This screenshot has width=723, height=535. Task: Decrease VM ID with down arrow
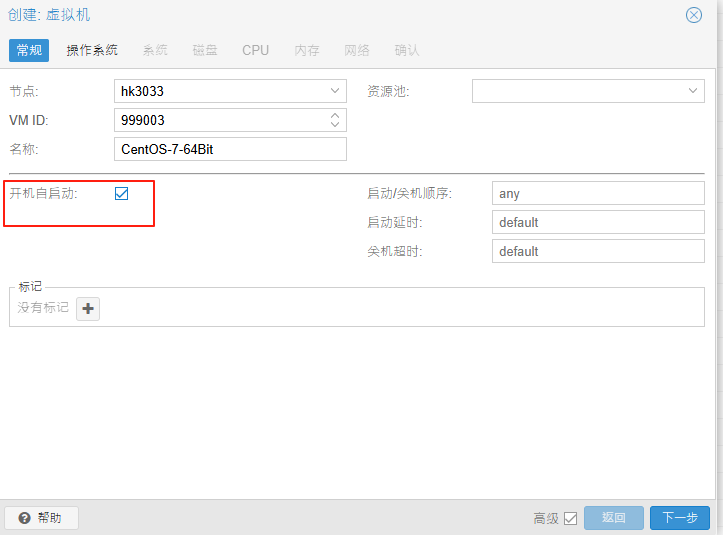tap(335, 125)
